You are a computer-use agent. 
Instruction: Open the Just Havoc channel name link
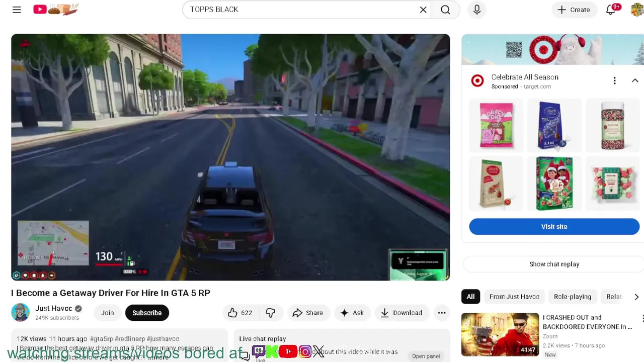click(x=54, y=308)
